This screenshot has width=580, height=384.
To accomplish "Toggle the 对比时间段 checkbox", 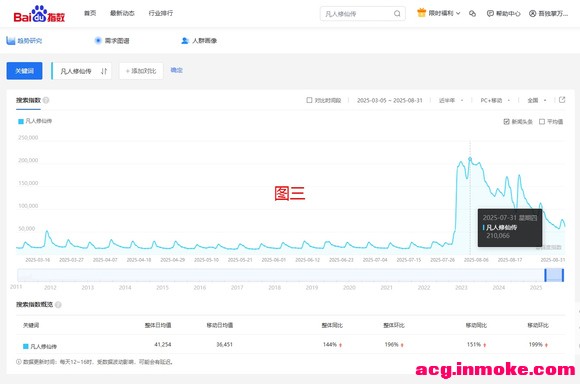I will coord(309,100).
